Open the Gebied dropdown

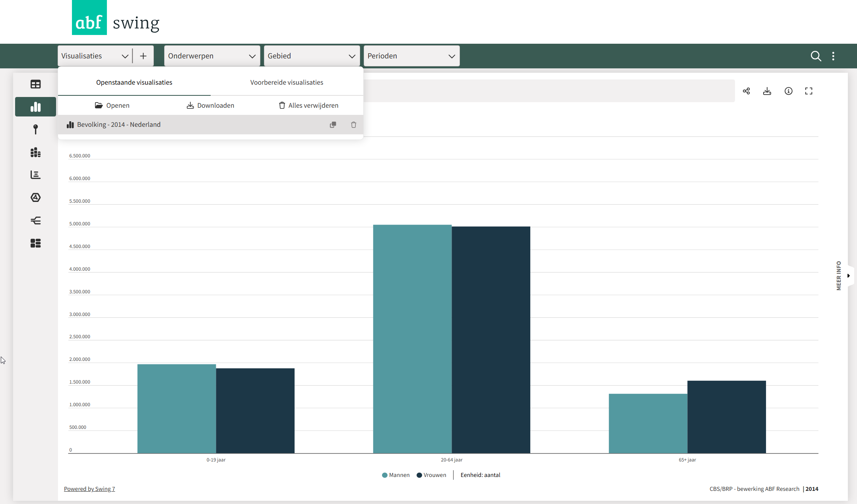311,56
